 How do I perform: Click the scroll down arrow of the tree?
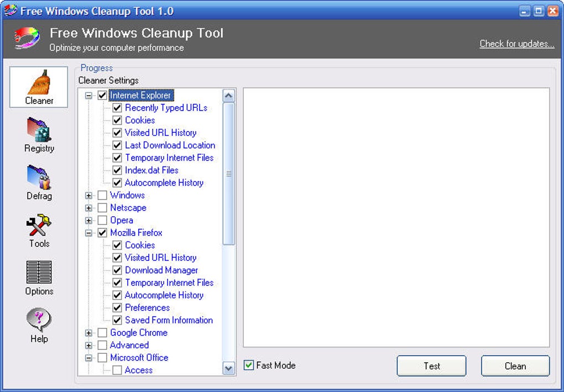(x=229, y=368)
